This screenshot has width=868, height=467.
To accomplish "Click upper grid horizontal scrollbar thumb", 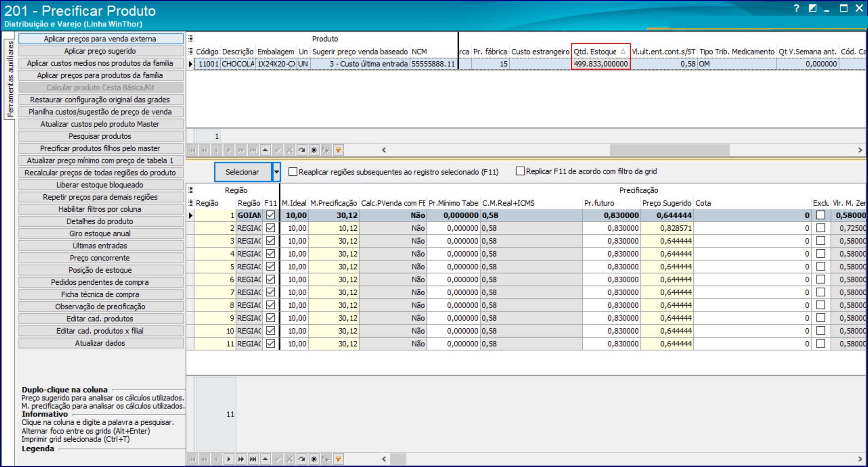I will pyautogui.click(x=669, y=150).
